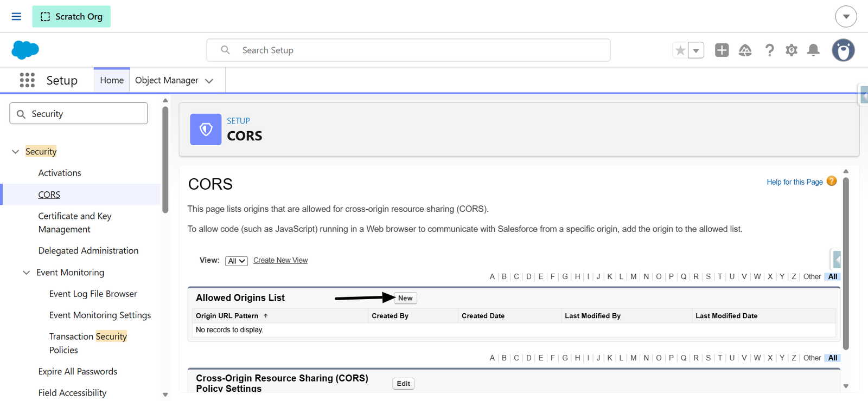868x401 pixels.
Task: Open Expire All Passwords
Action: coord(78,371)
